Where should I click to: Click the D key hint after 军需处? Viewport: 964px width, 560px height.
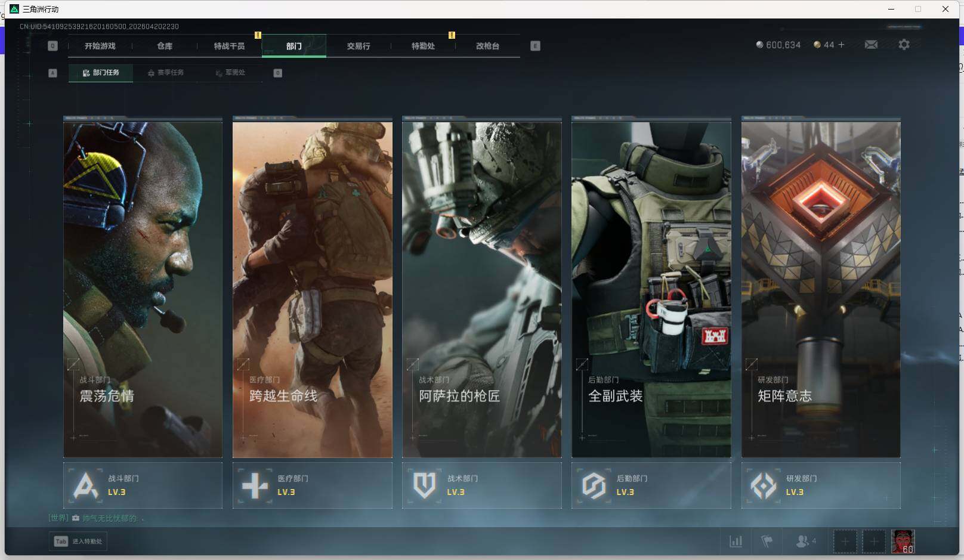coord(277,73)
